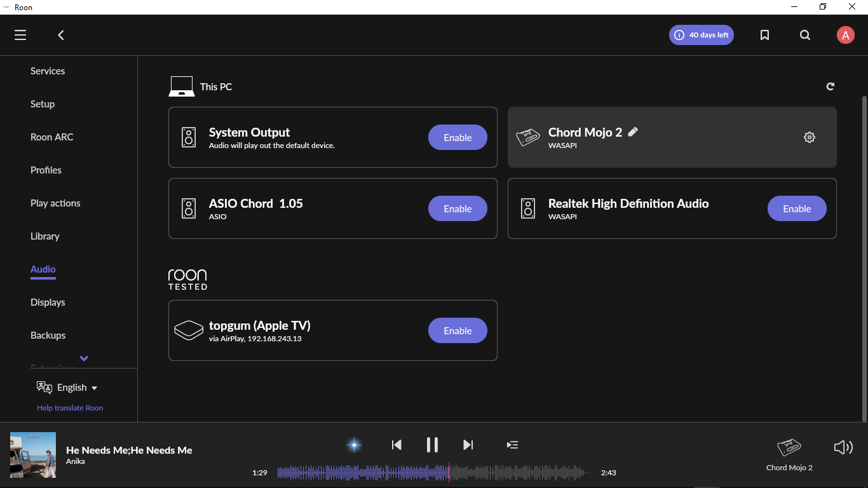Enable Realtek High Definition Audio
The image size is (868, 488).
coord(797,208)
